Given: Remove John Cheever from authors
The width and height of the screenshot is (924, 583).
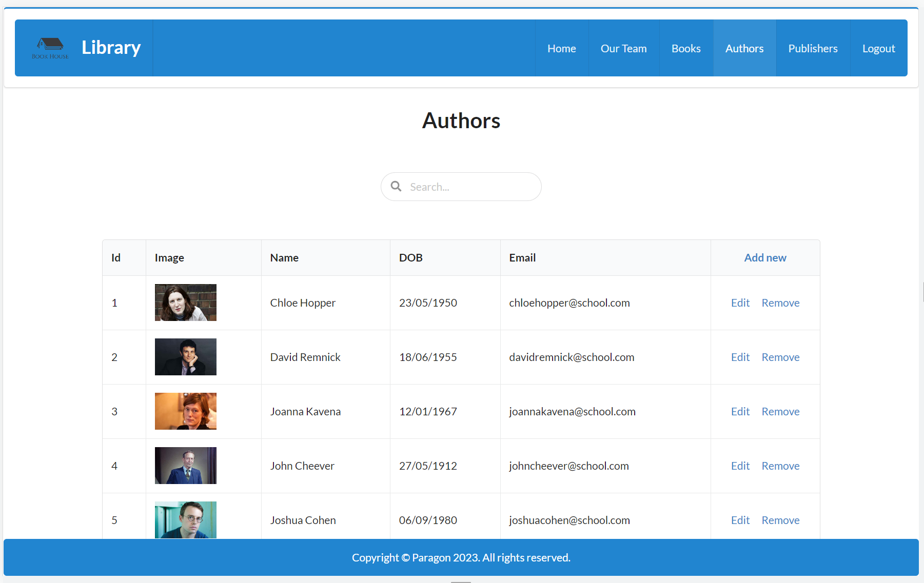Looking at the screenshot, I should pos(780,466).
